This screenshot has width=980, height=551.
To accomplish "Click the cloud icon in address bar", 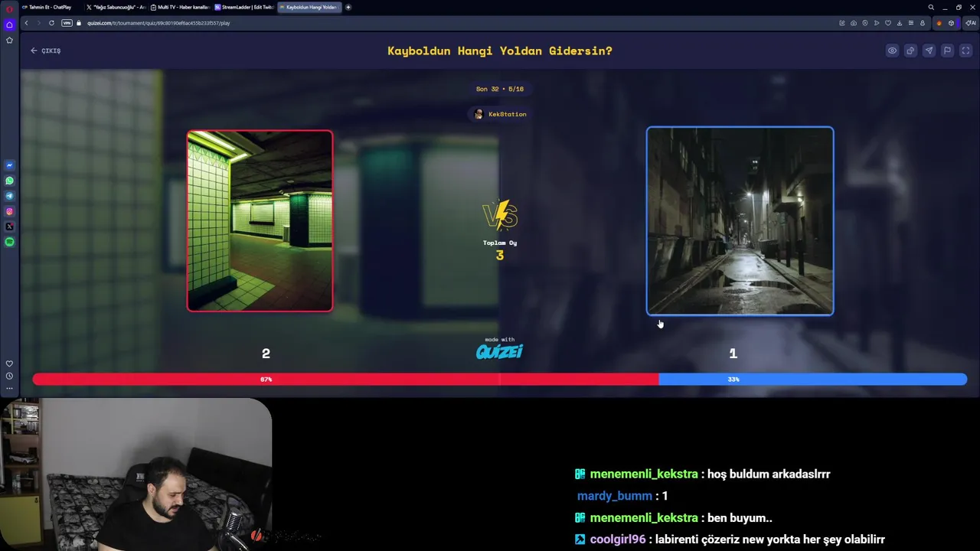I will point(854,23).
